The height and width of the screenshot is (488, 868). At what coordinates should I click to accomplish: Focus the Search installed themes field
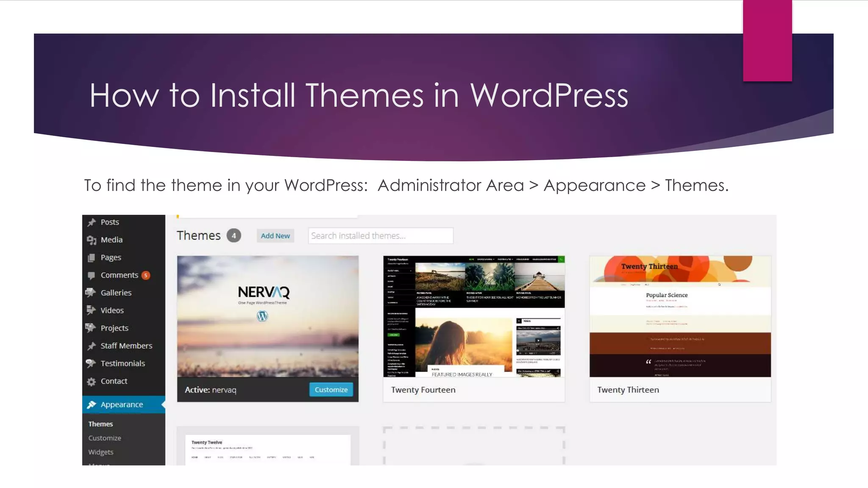point(381,236)
